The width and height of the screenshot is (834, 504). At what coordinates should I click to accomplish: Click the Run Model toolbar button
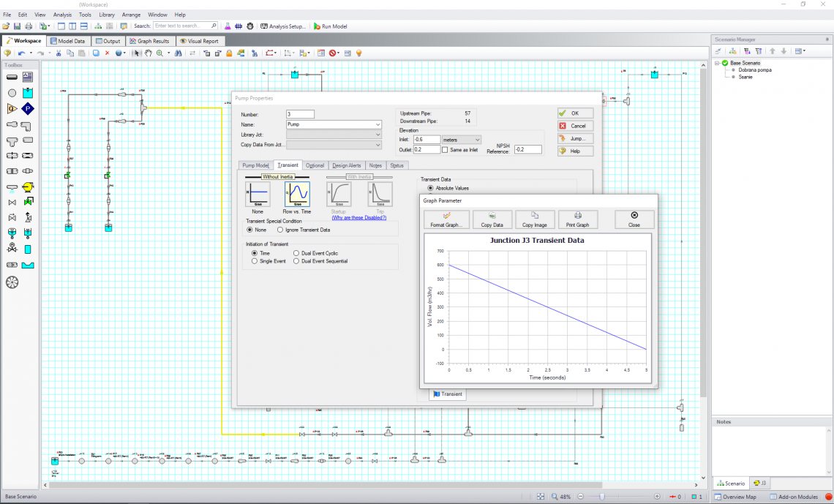(x=330, y=26)
